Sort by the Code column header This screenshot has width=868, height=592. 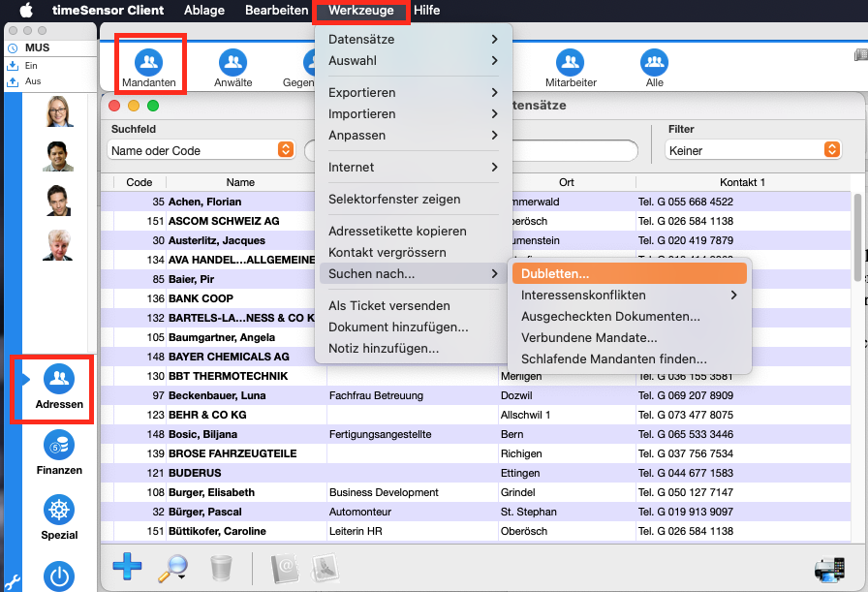click(x=139, y=182)
